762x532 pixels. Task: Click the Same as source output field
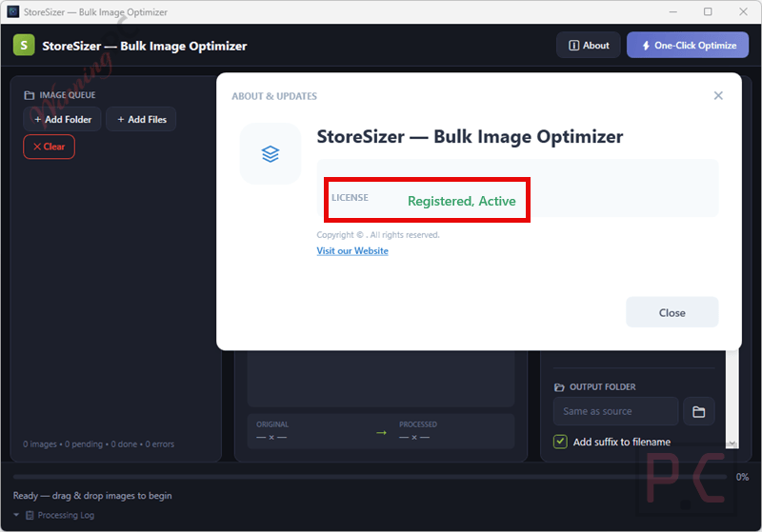[x=615, y=412]
